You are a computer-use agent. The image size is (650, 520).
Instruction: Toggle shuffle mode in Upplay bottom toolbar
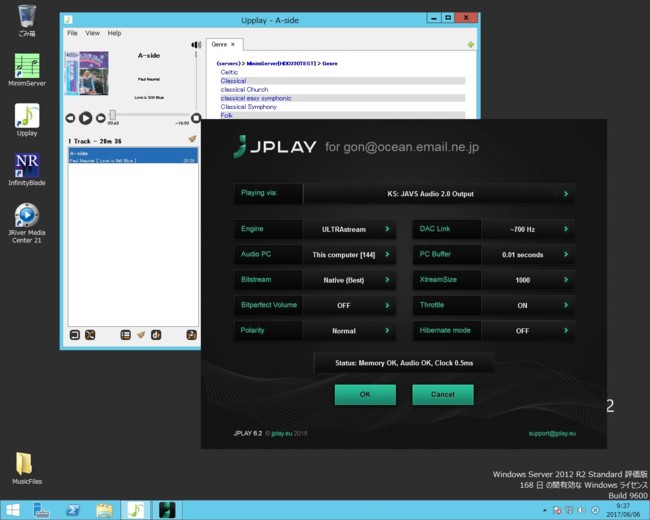pos(90,335)
